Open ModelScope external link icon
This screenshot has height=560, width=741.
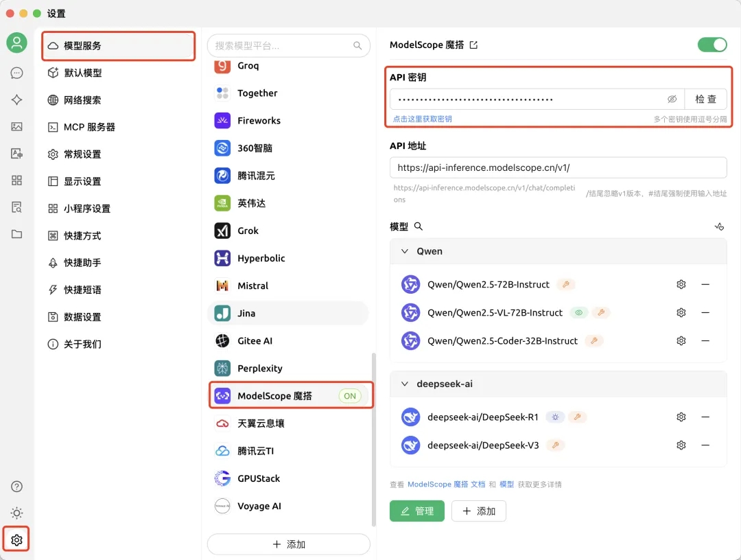[473, 45]
